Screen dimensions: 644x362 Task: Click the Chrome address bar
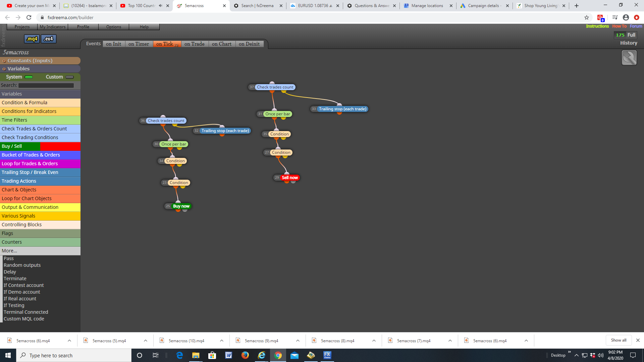point(312,17)
